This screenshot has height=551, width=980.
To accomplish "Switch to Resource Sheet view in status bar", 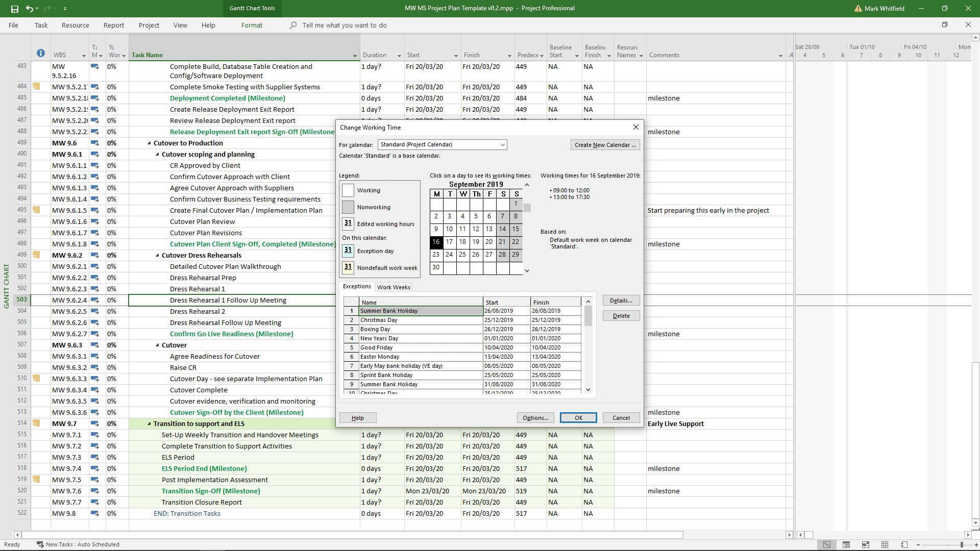I will (x=885, y=545).
